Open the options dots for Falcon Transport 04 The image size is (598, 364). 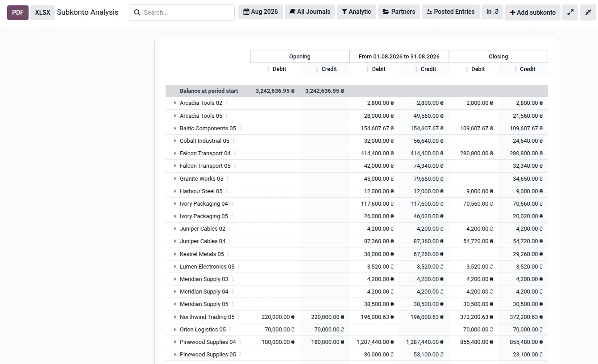(x=235, y=153)
